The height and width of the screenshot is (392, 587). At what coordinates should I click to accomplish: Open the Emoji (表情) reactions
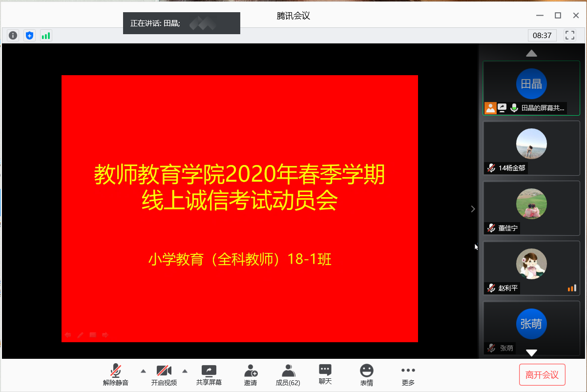[366, 375]
